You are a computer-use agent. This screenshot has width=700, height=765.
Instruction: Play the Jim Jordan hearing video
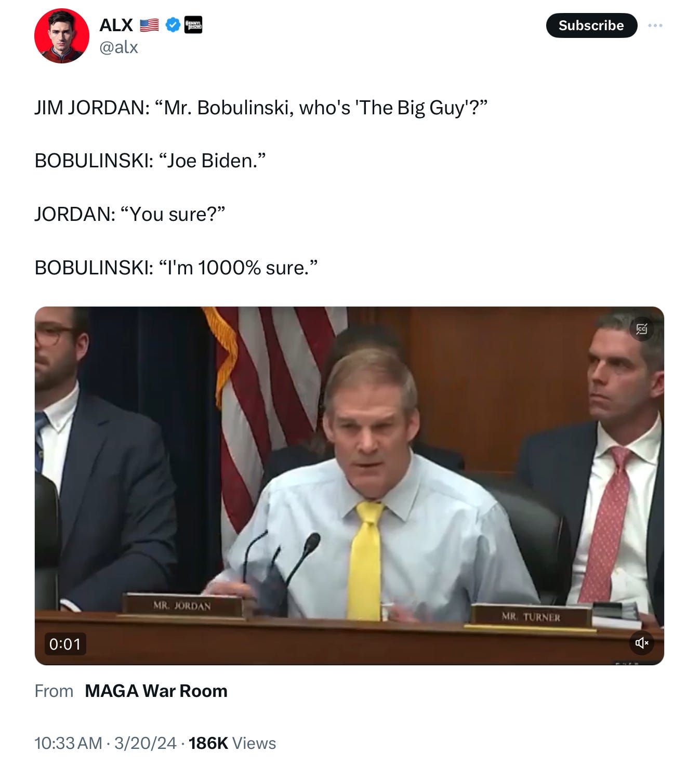pyautogui.click(x=349, y=485)
